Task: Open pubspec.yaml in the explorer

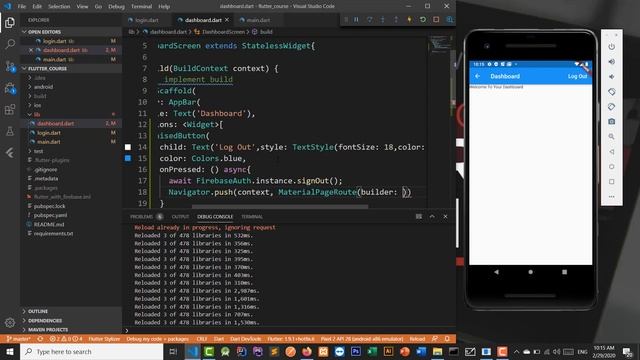Action: [x=50, y=215]
